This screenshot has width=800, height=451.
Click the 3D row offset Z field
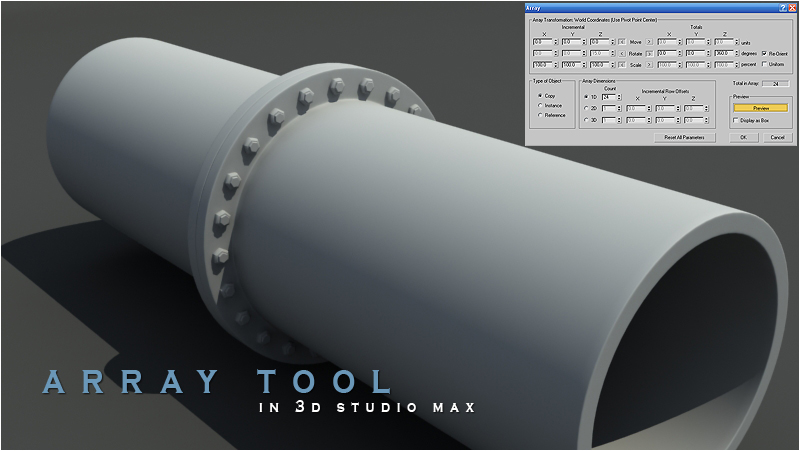[x=693, y=120]
